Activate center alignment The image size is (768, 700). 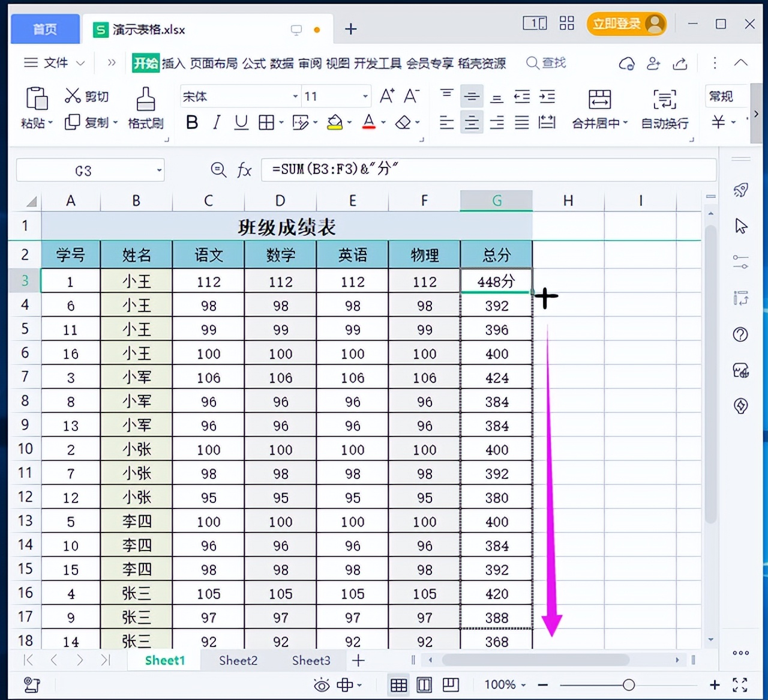[472, 122]
